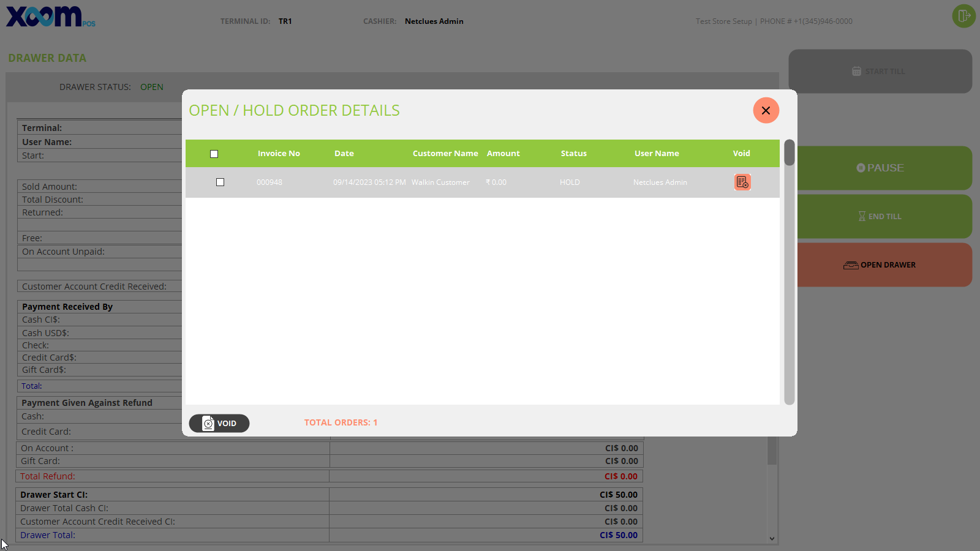Click the Amount column header
Viewport: 980px width, 551px height.
pos(503,154)
